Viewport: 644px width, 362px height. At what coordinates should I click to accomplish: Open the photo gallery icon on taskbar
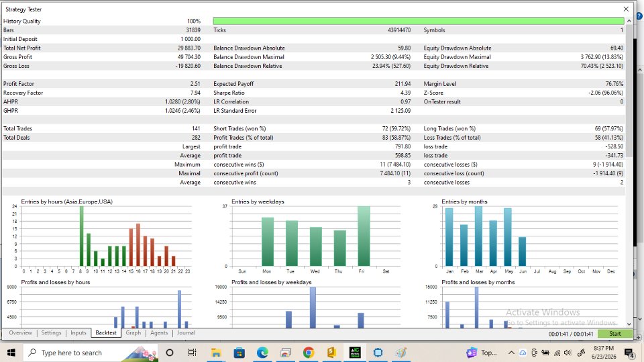286,353
